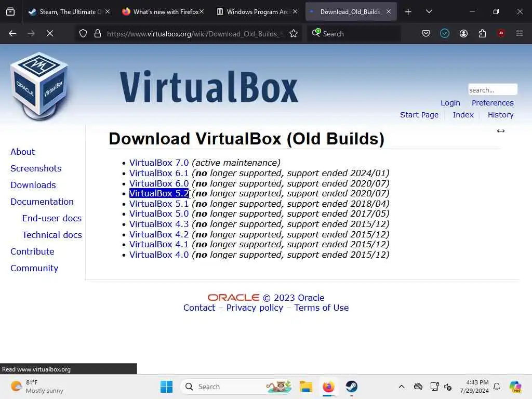Image resolution: width=532 pixels, height=399 pixels.
Task: Open the Technical docs sidebar link
Action: coord(52,235)
